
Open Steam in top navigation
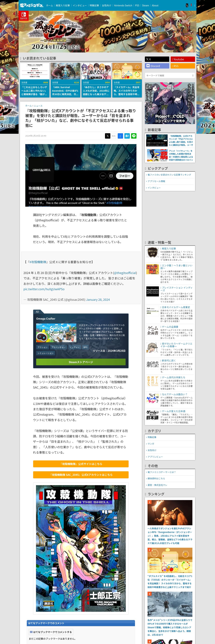(x=145, y=6)
